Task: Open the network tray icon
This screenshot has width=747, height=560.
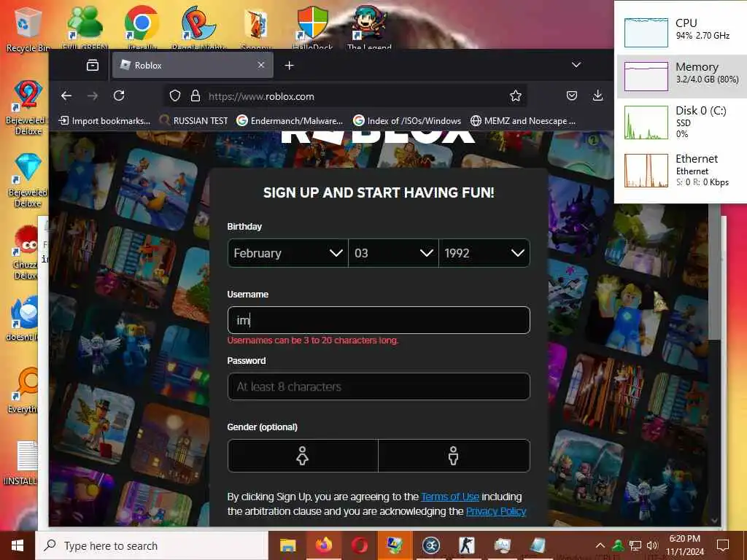Action: pyautogui.click(x=635, y=545)
